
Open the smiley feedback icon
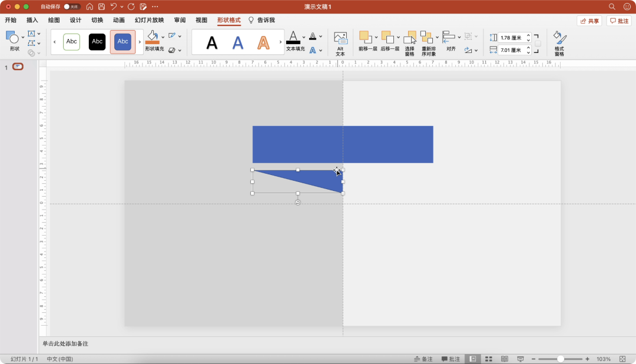pos(627,6)
